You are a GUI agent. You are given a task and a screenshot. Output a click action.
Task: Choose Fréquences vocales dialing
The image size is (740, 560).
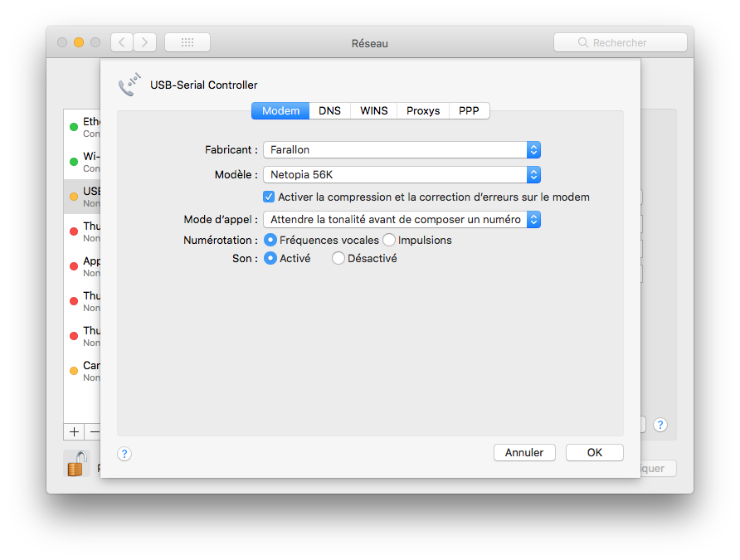coord(270,240)
